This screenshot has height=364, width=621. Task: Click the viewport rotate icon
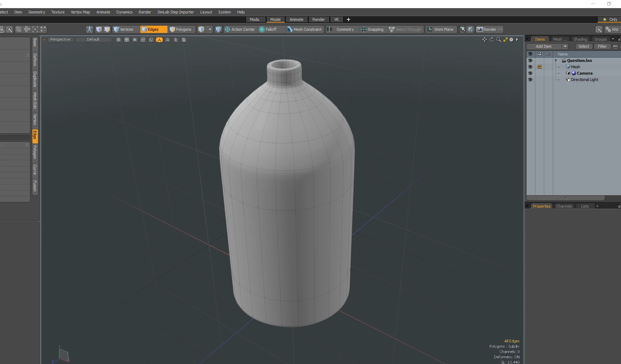(x=491, y=40)
